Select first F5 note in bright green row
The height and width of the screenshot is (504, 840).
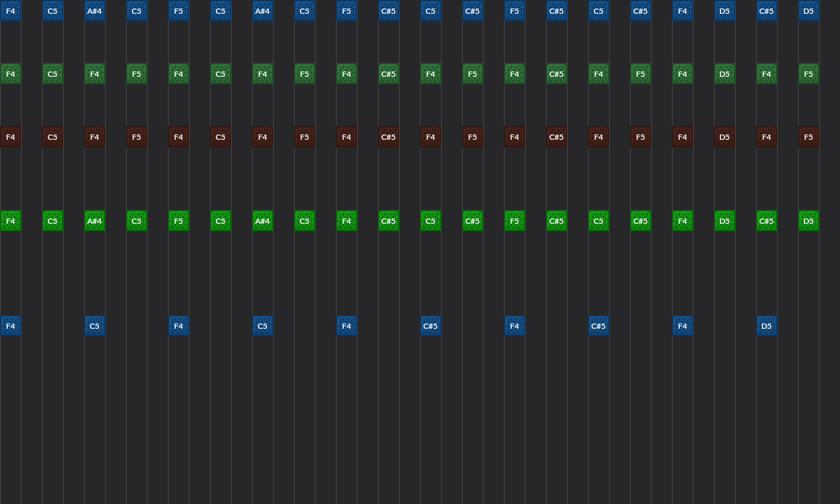click(178, 221)
